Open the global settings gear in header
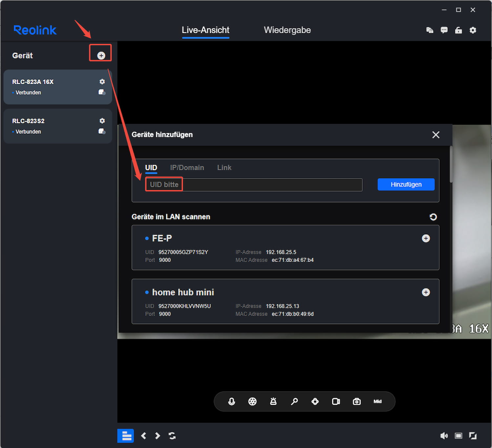Image resolution: width=492 pixels, height=448 pixels. click(473, 30)
